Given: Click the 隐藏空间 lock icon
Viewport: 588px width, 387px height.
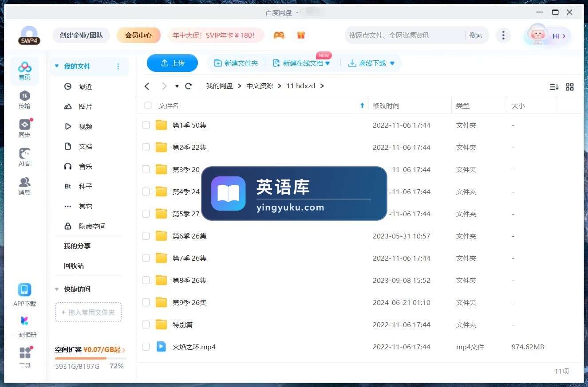Looking at the screenshot, I should [68, 226].
